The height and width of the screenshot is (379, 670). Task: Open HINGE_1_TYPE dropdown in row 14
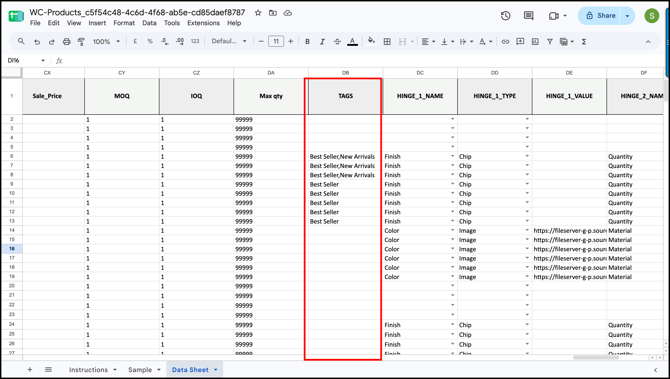point(527,230)
